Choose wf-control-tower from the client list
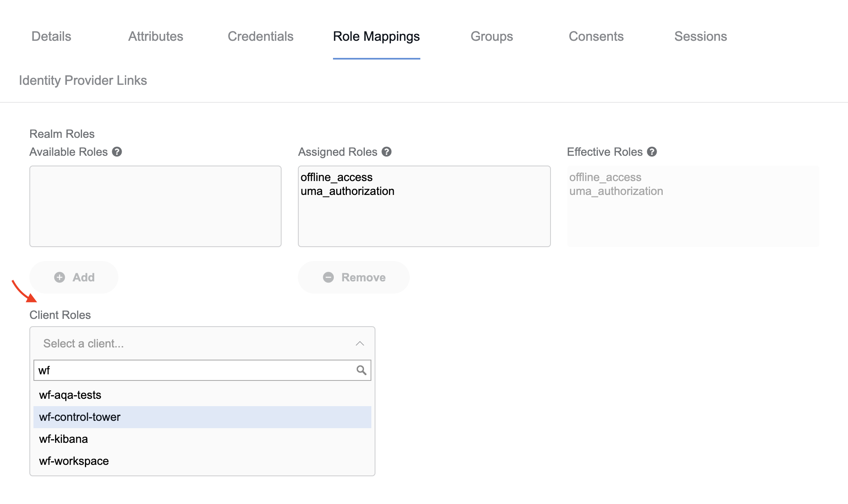The image size is (848, 504). point(202,417)
